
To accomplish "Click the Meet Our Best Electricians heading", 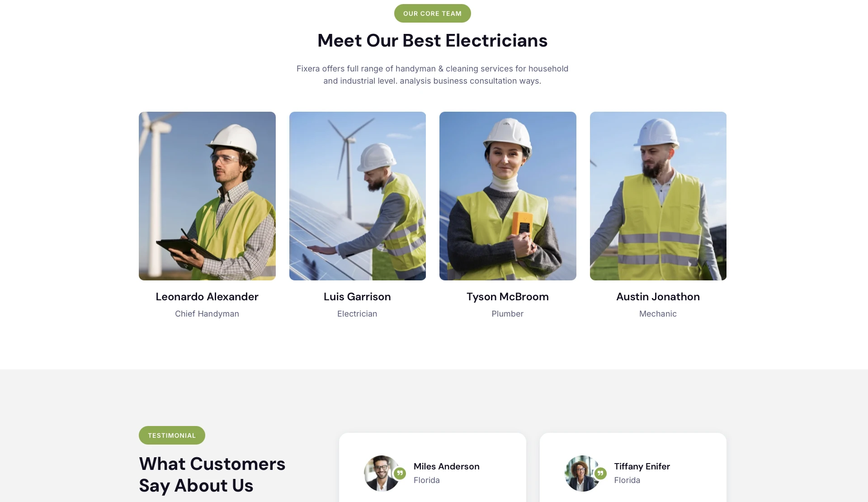I will click(432, 41).
